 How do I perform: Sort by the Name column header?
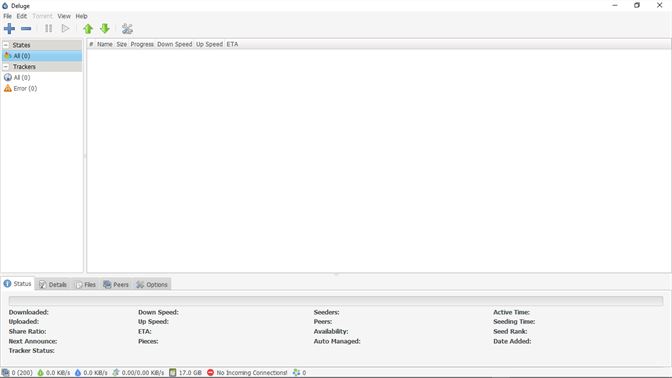[105, 44]
